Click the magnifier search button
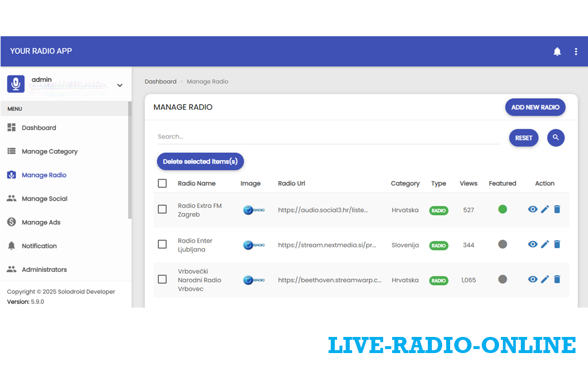The height and width of the screenshot is (368, 588). click(x=556, y=137)
